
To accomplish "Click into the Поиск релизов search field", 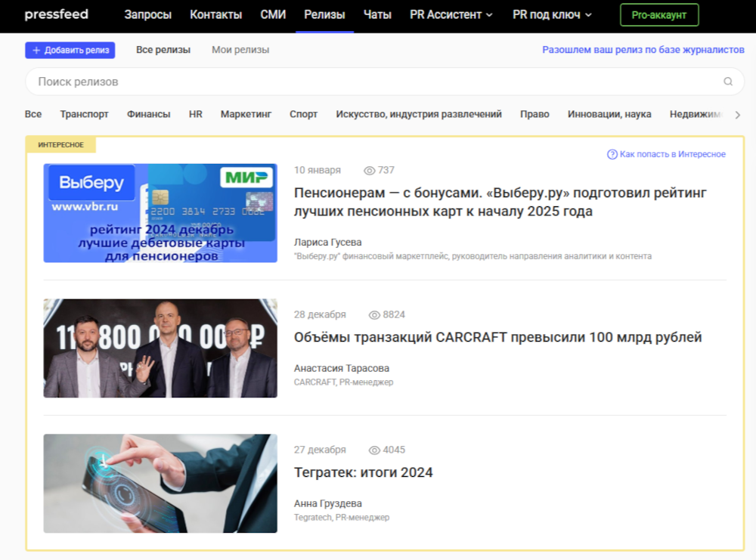I will pyautogui.click(x=384, y=82).
